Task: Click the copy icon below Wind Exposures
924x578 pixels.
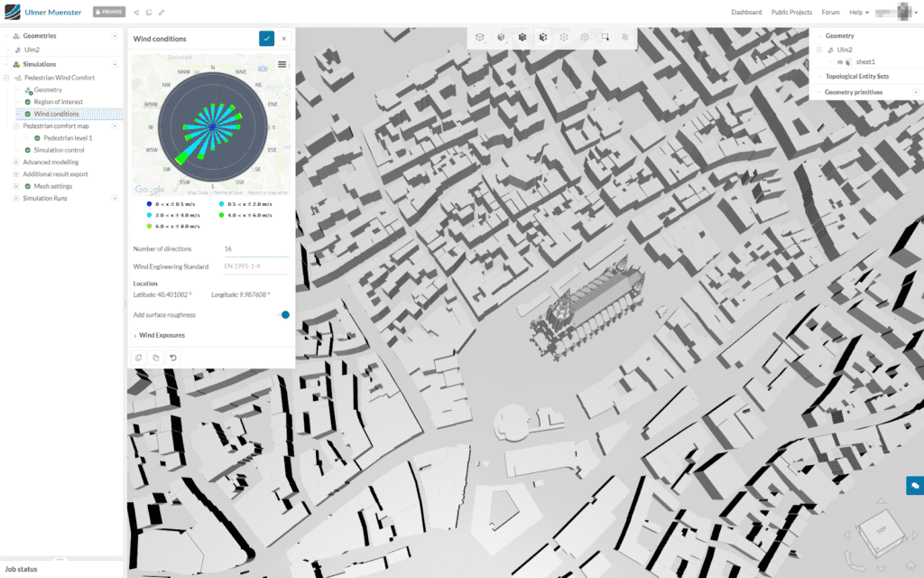Action: click(x=137, y=358)
